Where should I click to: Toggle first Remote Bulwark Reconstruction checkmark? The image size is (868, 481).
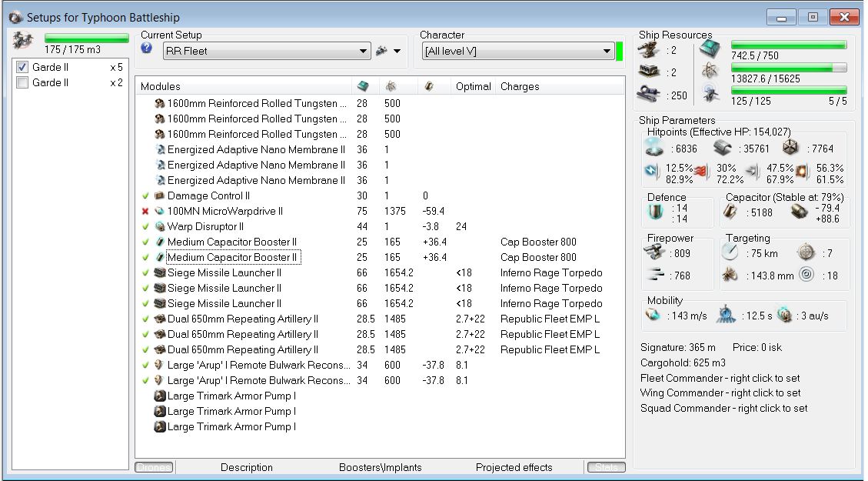point(145,365)
